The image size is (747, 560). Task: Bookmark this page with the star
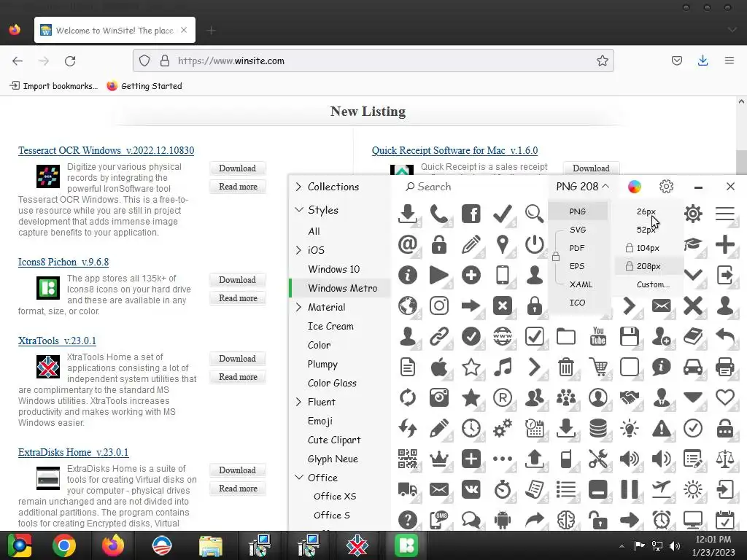point(602,61)
